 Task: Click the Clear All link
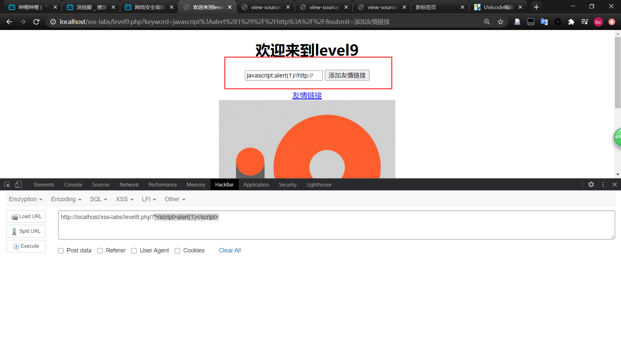(x=230, y=250)
